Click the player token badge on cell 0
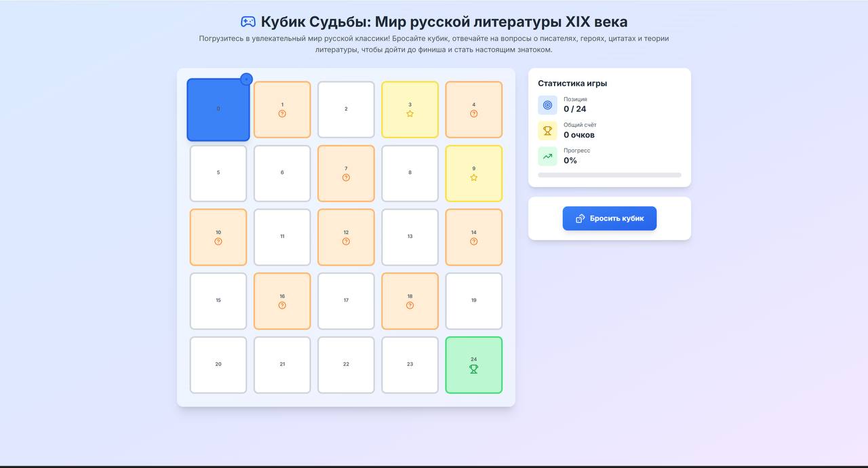 tap(246, 79)
